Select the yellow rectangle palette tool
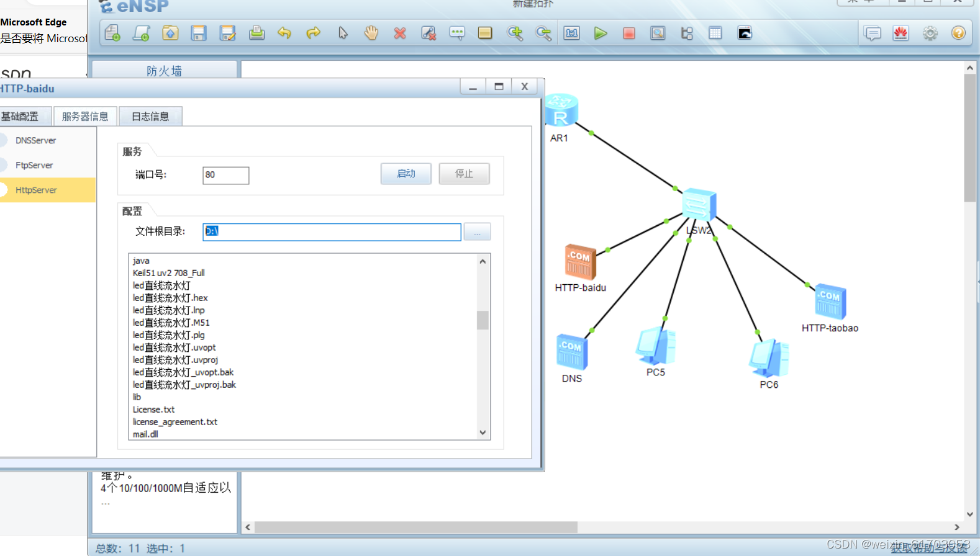Screen dimensions: 980x556 (485, 33)
